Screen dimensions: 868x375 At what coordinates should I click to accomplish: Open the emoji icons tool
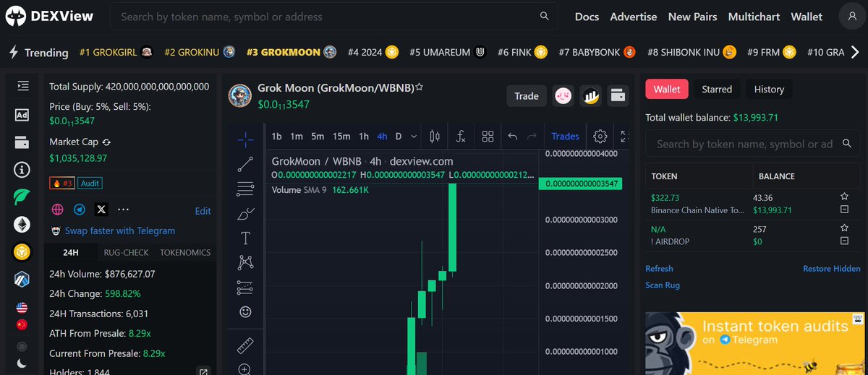click(245, 312)
